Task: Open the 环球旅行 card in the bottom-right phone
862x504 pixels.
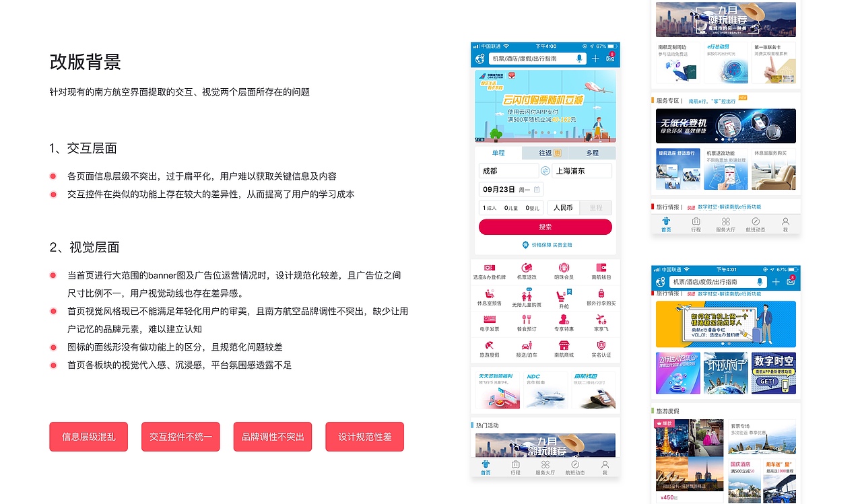Action: pyautogui.click(x=726, y=373)
